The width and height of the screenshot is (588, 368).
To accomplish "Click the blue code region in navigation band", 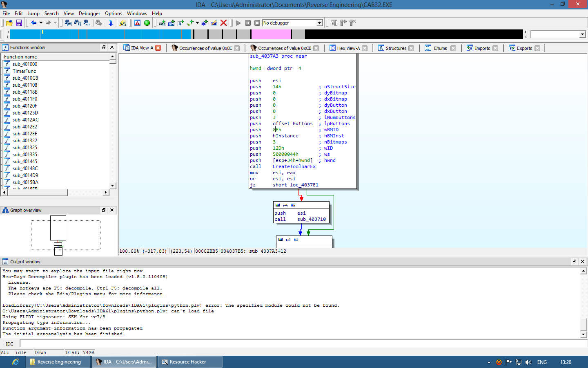I will click(100, 34).
